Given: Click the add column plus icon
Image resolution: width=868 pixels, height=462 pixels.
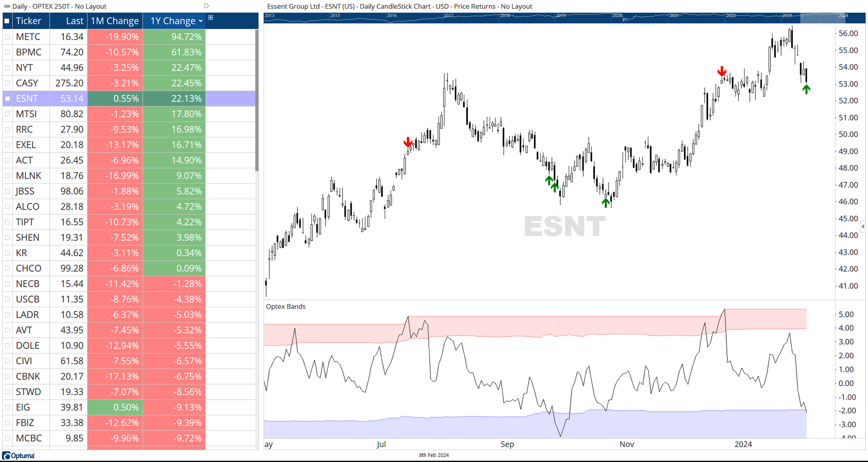Looking at the screenshot, I should coord(210,18).
